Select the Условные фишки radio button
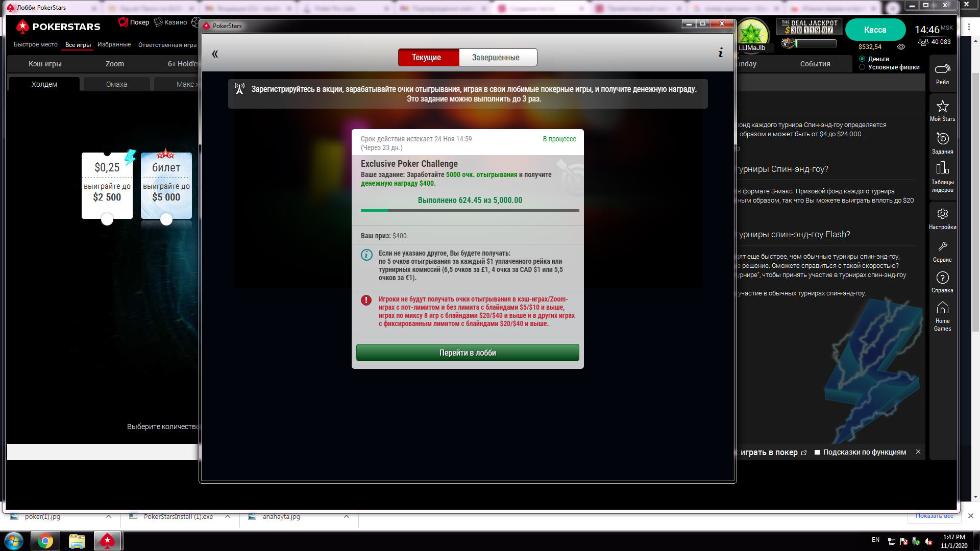 point(862,67)
